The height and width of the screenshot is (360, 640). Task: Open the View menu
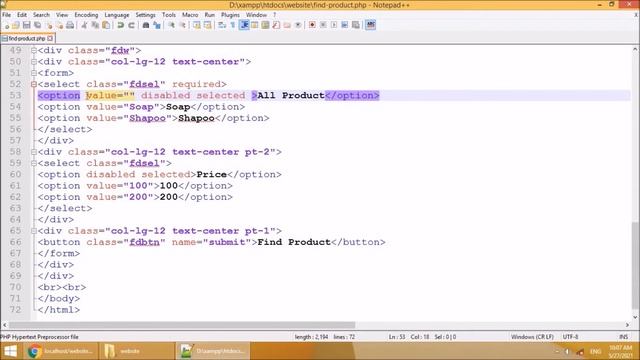62,15
